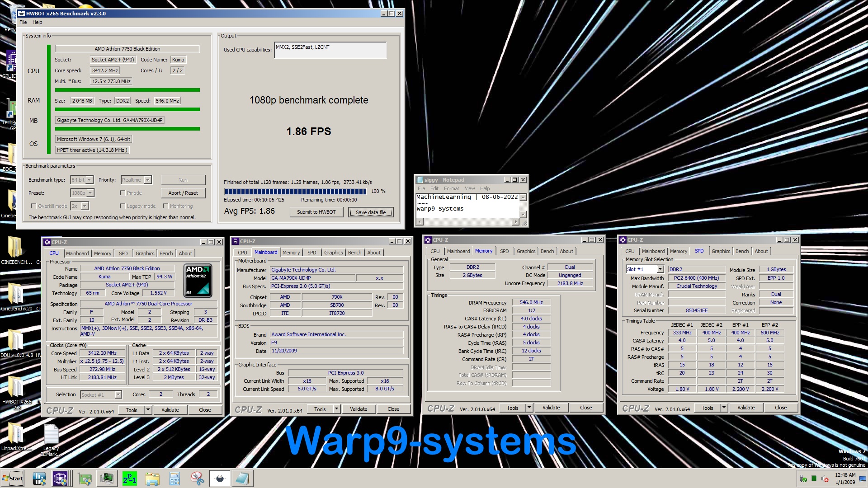Open the Snipping Tool scissors icon
The width and height of the screenshot is (868, 488).
197,479
